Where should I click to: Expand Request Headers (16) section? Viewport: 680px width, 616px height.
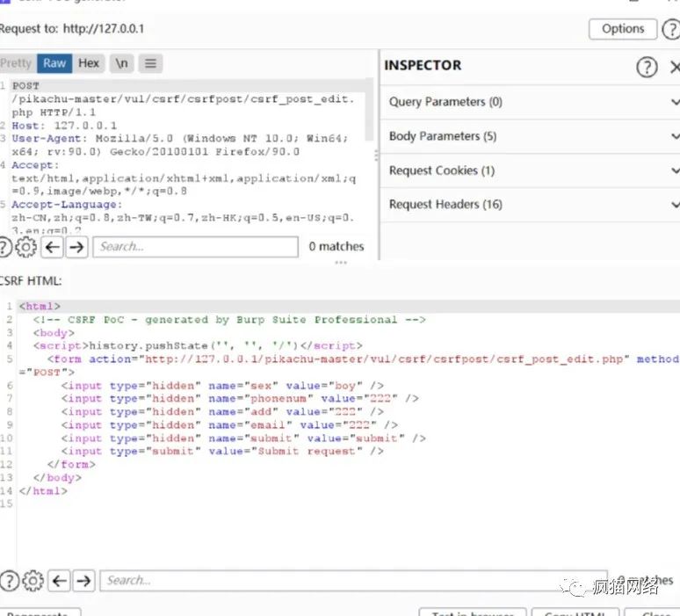coord(530,205)
